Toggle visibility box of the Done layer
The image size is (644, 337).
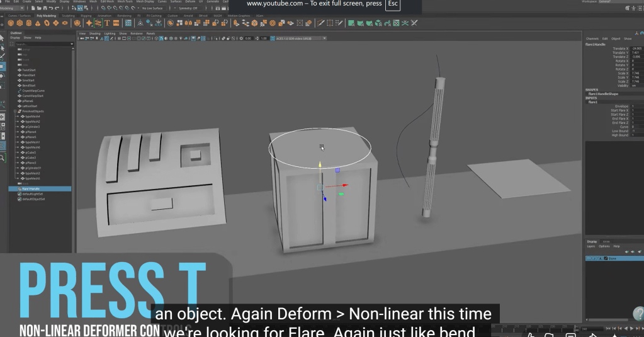pos(589,258)
